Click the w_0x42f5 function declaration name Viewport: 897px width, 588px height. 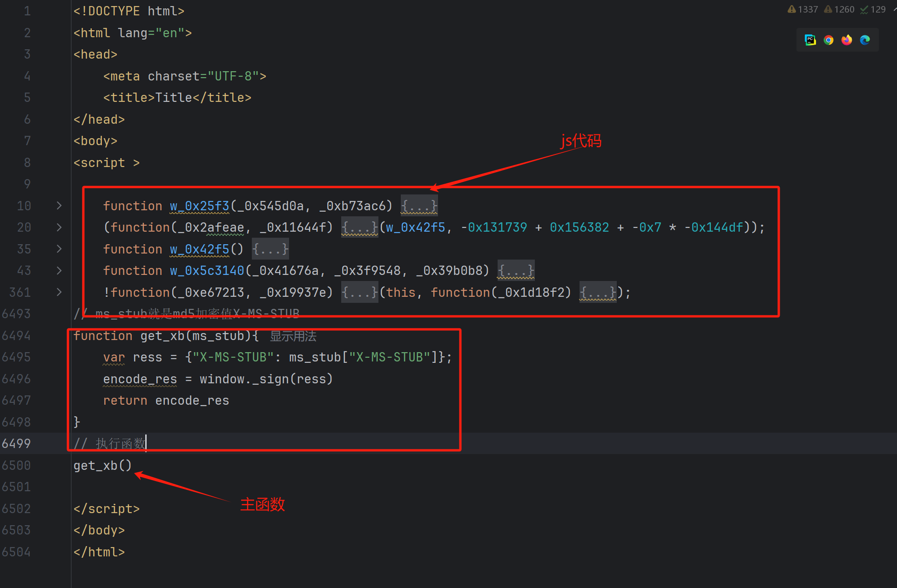[x=200, y=249]
